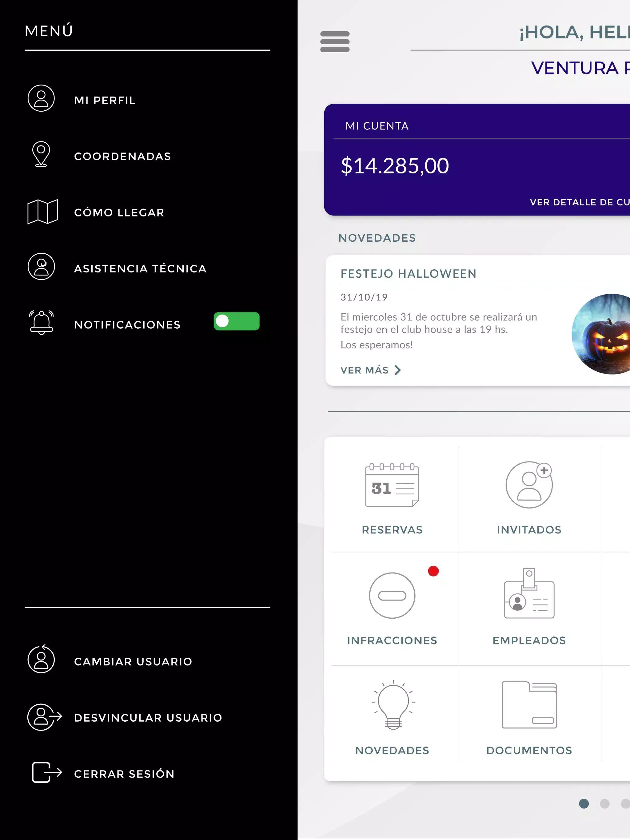This screenshot has width=630, height=840.
Task: Disable the Notificaciones toggle
Action: [x=236, y=322]
